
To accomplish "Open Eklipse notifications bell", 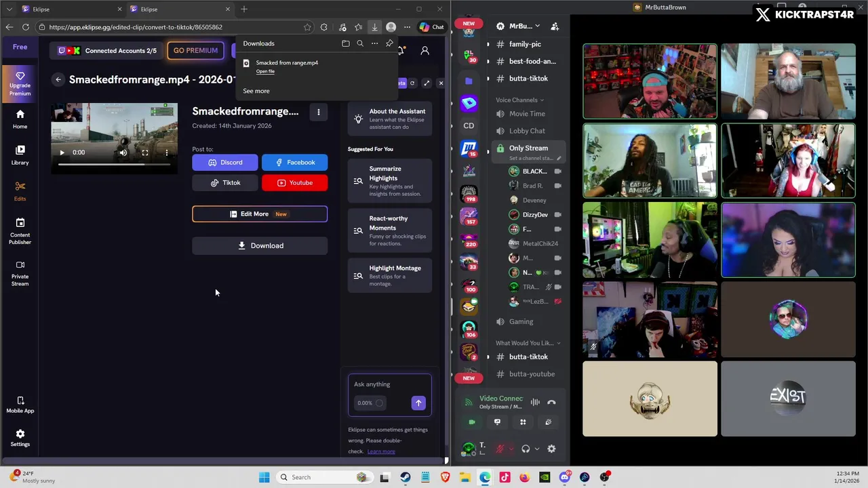I will [402, 51].
